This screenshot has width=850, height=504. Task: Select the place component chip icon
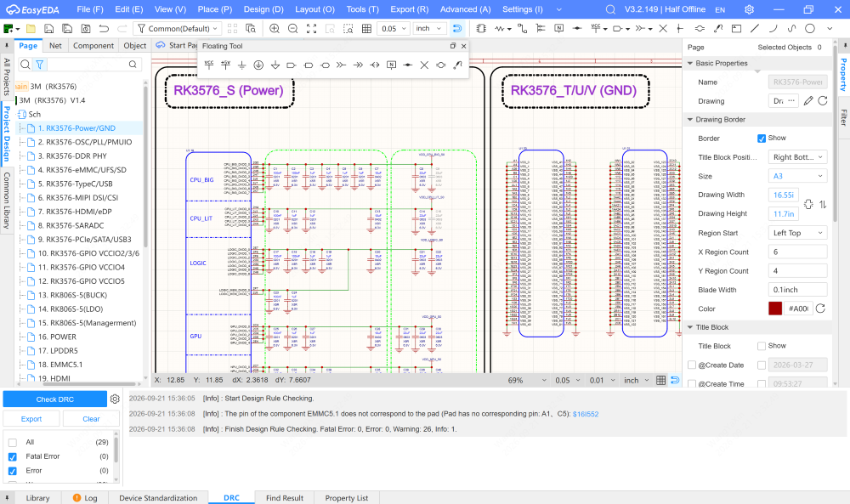(481, 29)
